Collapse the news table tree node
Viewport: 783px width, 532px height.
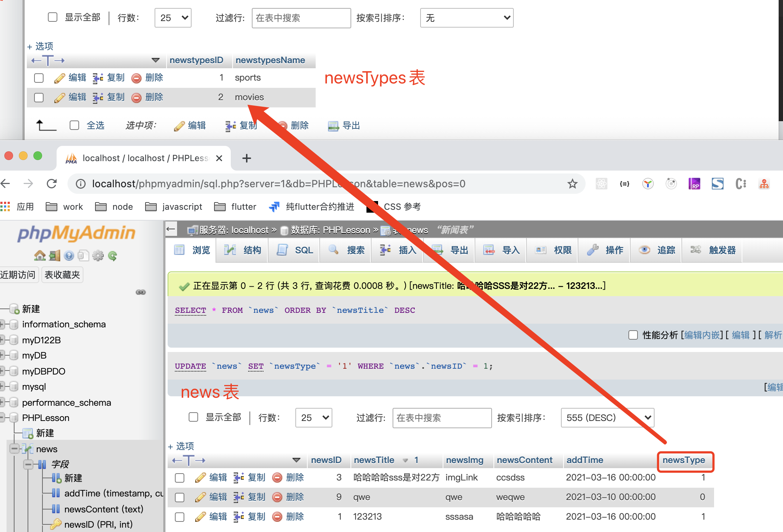pos(14,449)
